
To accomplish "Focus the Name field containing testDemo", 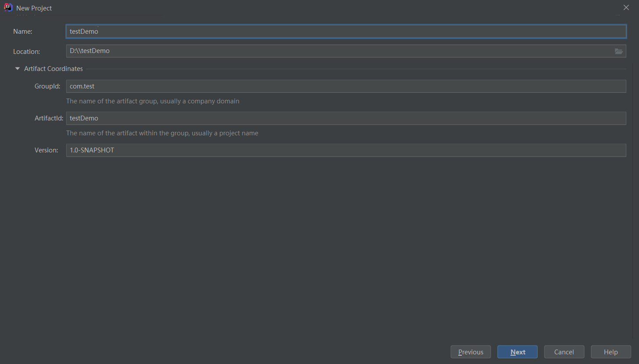I will [x=346, y=32].
